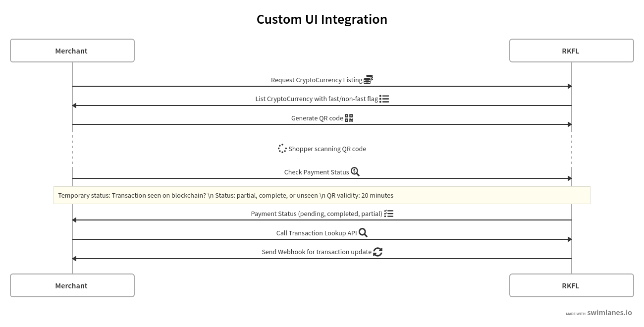
Task: Click the Send Webhook for transaction update label
Action: pos(317,252)
